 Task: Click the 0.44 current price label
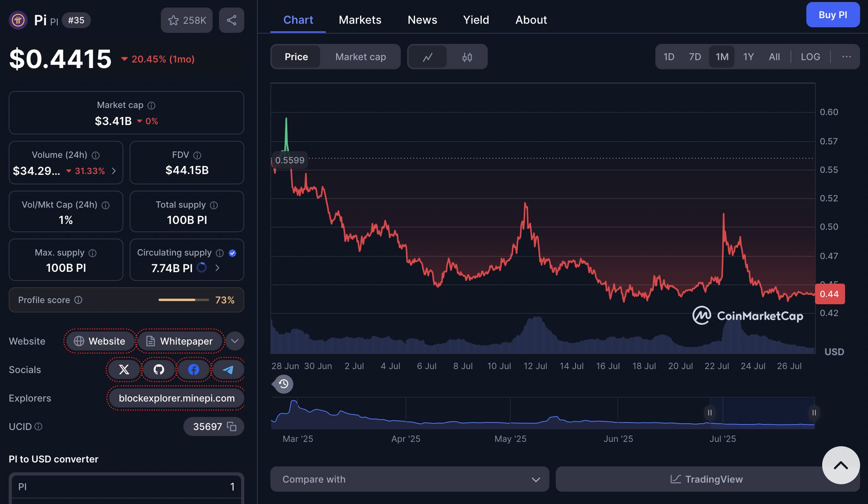point(830,294)
